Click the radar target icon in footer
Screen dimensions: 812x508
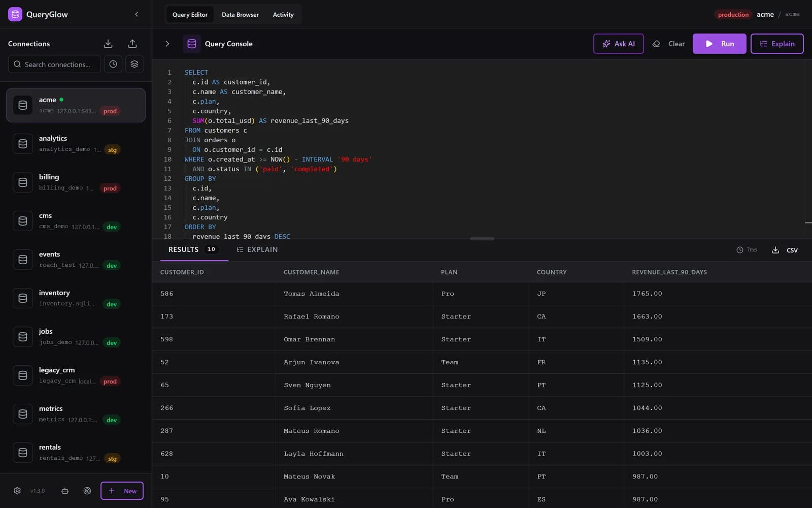pos(87,491)
